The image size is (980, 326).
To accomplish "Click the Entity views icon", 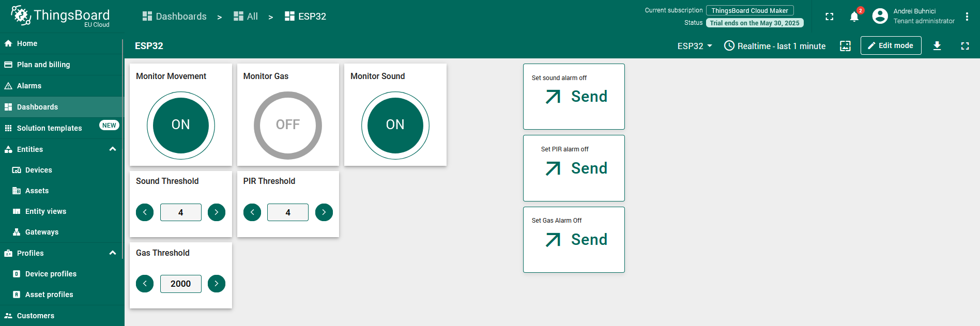I will click(x=17, y=211).
